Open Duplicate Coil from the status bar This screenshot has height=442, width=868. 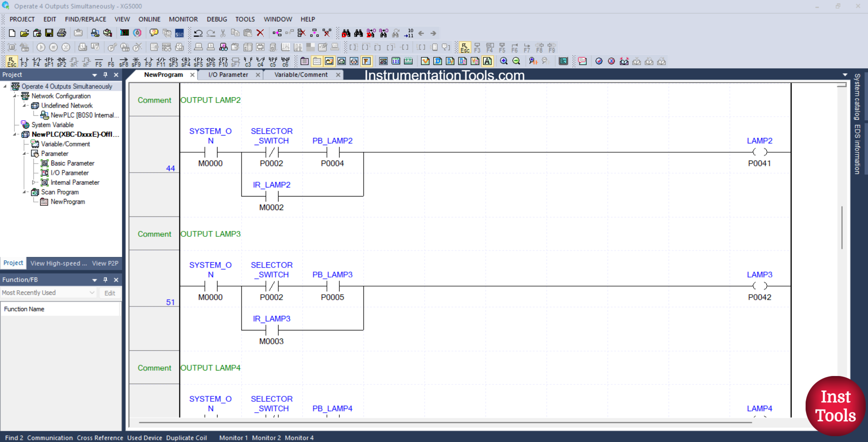[x=186, y=437]
